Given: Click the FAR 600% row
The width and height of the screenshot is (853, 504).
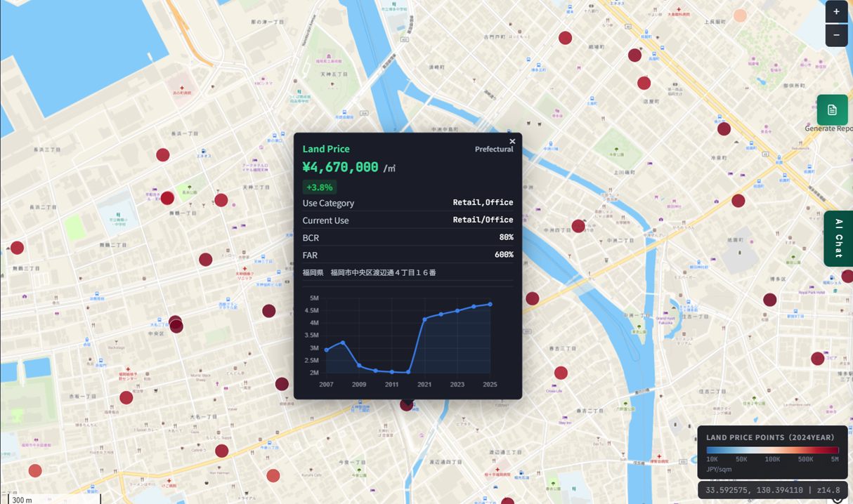Looking at the screenshot, I should [x=408, y=255].
